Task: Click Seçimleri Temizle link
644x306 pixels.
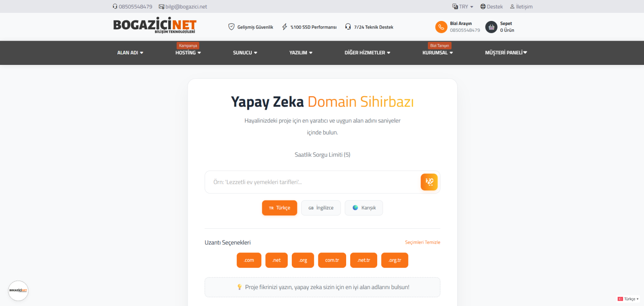Action: 423,242
